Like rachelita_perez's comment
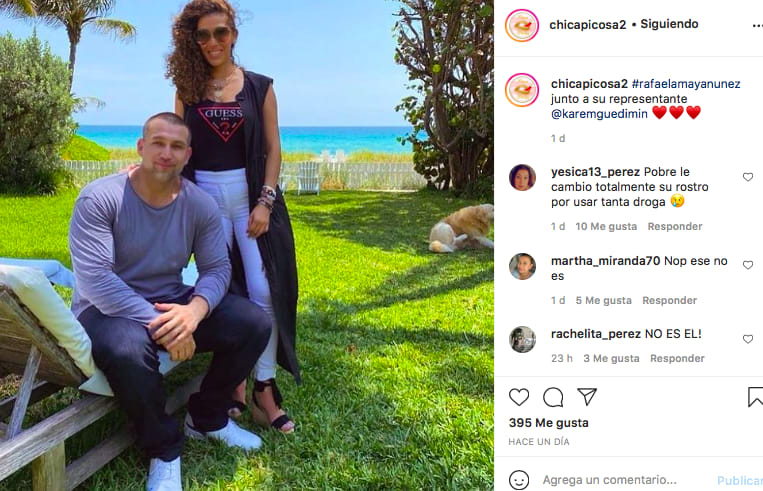763x491 pixels. tap(748, 339)
